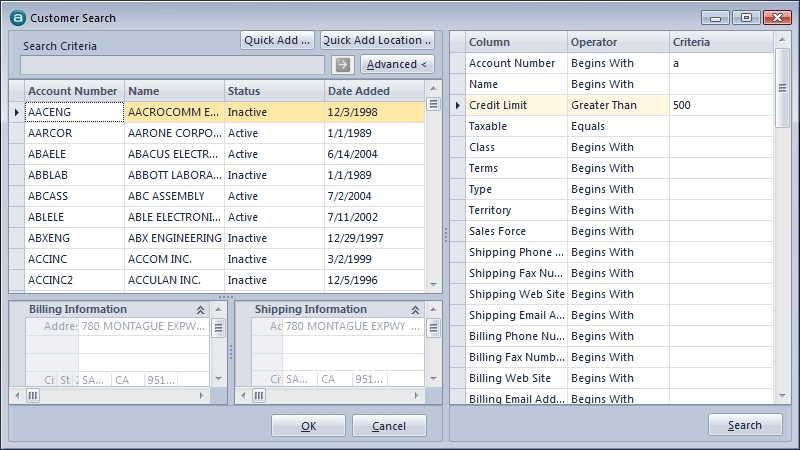Viewport: 800px width, 450px height.
Task: Select the ABX ENGINEERING name cell
Action: pyautogui.click(x=174, y=238)
